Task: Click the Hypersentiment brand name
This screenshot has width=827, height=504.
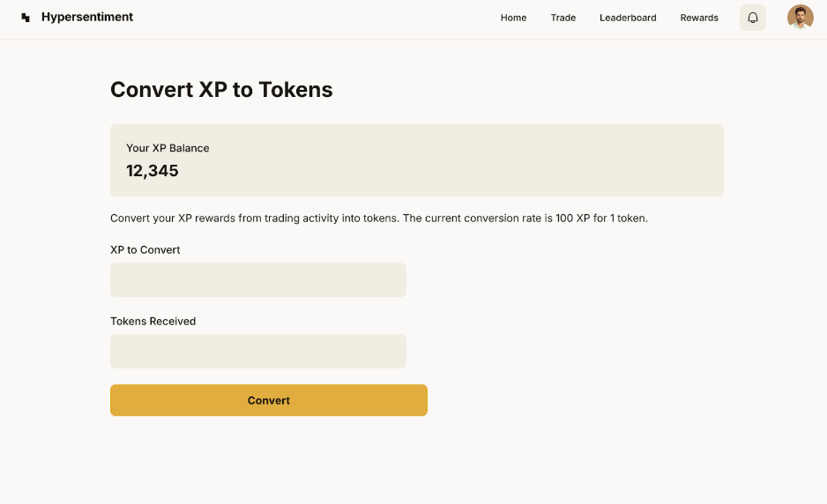Action: point(87,17)
